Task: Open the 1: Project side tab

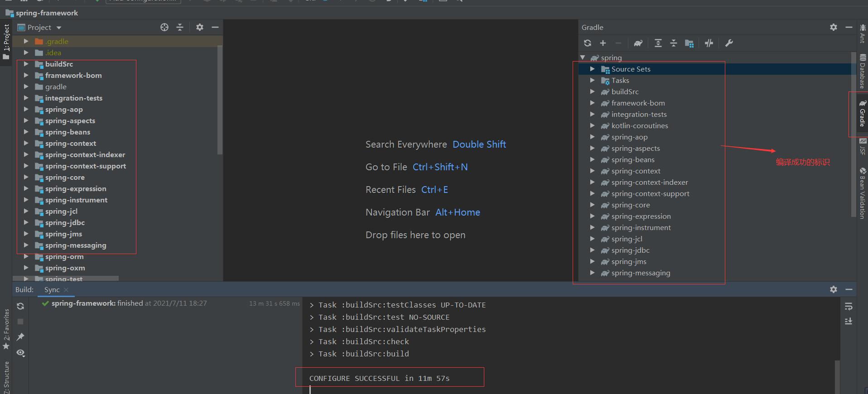Action: coord(6,42)
